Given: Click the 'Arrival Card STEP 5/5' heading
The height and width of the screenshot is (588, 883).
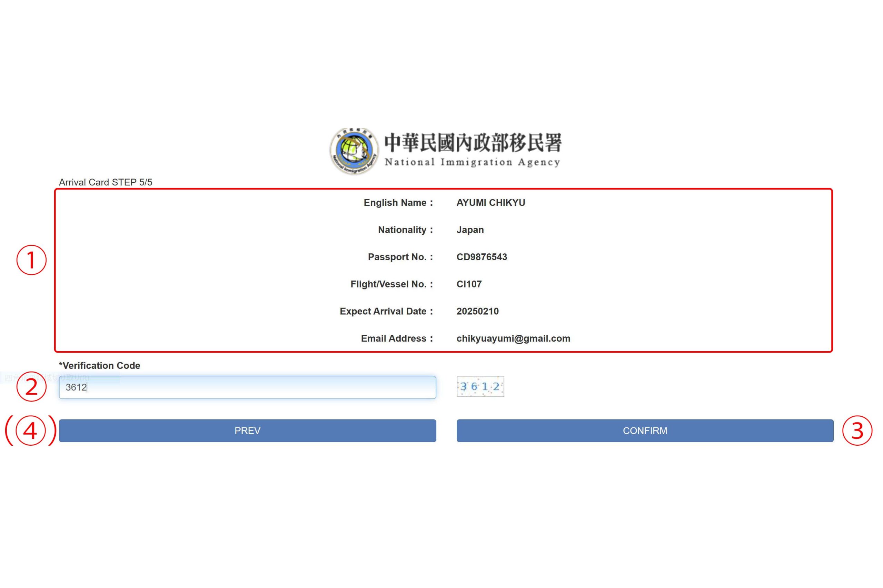Looking at the screenshot, I should 106,182.
